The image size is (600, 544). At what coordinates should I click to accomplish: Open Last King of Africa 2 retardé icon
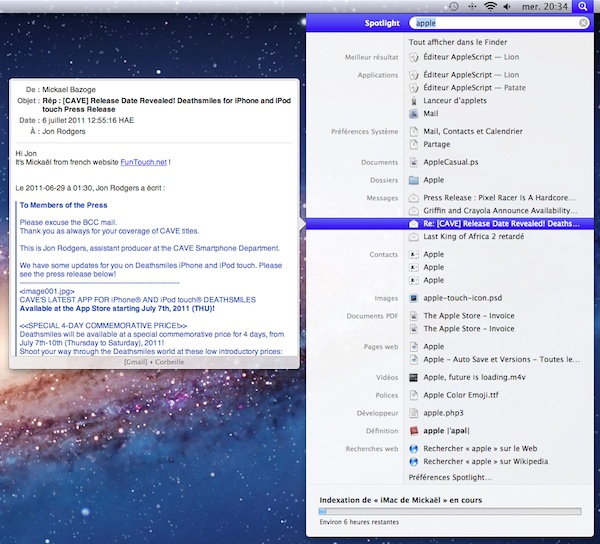pyautogui.click(x=414, y=237)
